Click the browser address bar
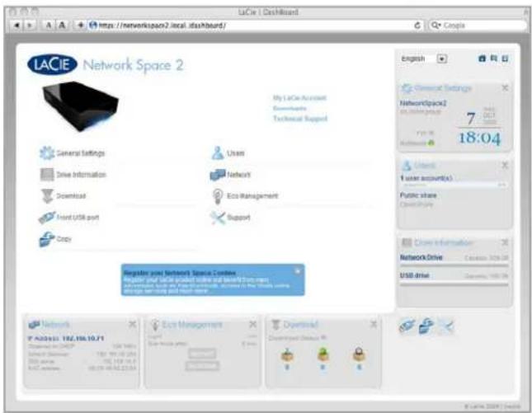532x413 pixels. (249, 26)
